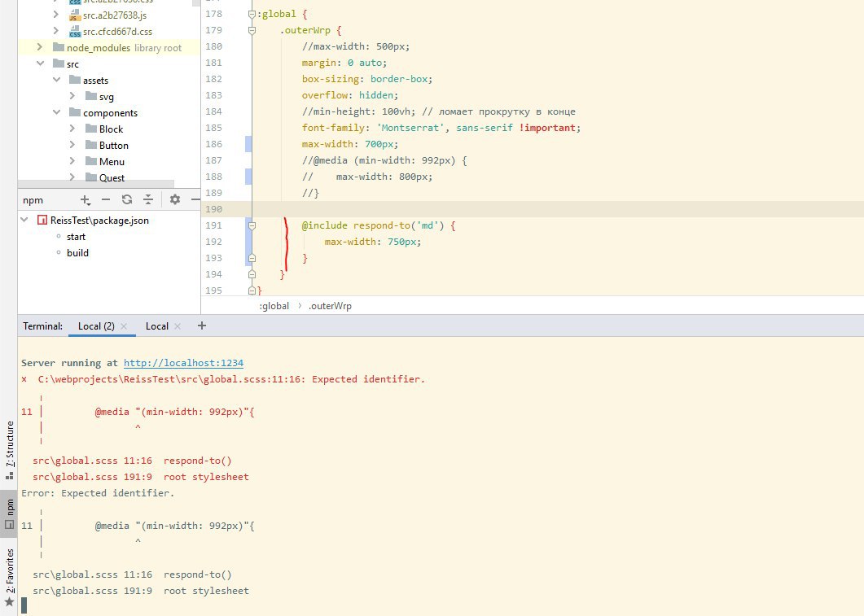Viewport: 864px width, 616px height.
Task: Reload npm scripts with the refresh icon
Action: (127, 200)
